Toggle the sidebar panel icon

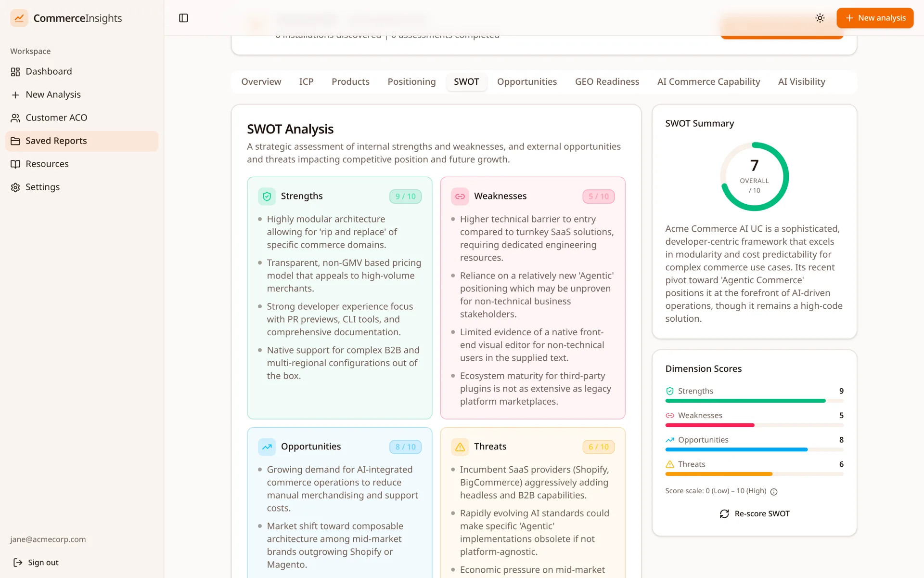pyautogui.click(x=183, y=18)
